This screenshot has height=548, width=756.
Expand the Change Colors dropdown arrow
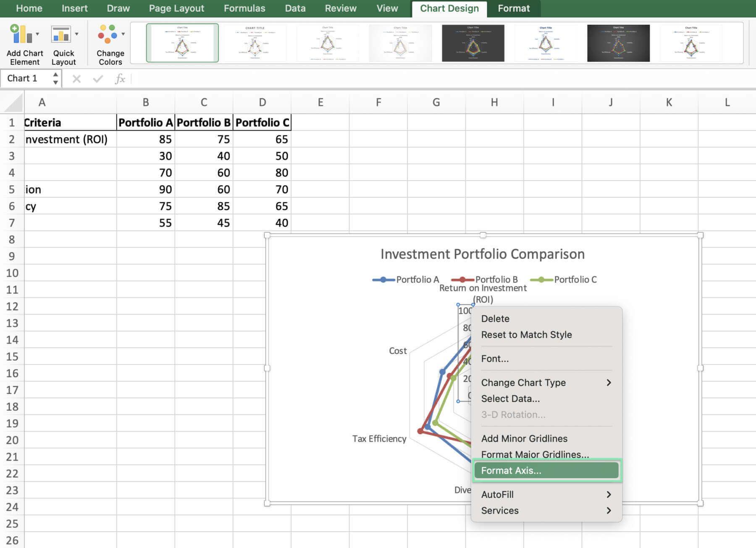click(123, 34)
